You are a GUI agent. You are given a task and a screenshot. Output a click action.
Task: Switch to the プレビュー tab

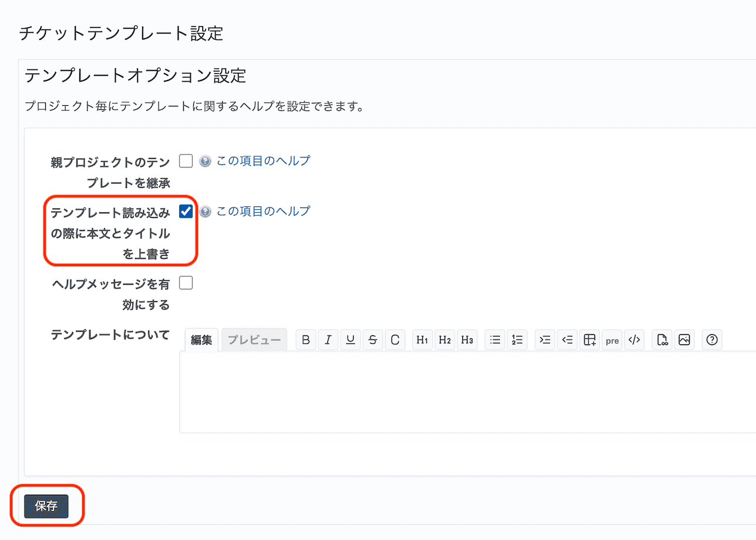point(254,340)
